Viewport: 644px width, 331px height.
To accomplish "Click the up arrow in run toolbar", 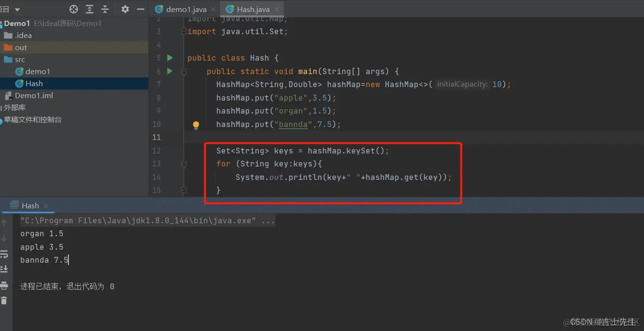I will tap(4, 223).
